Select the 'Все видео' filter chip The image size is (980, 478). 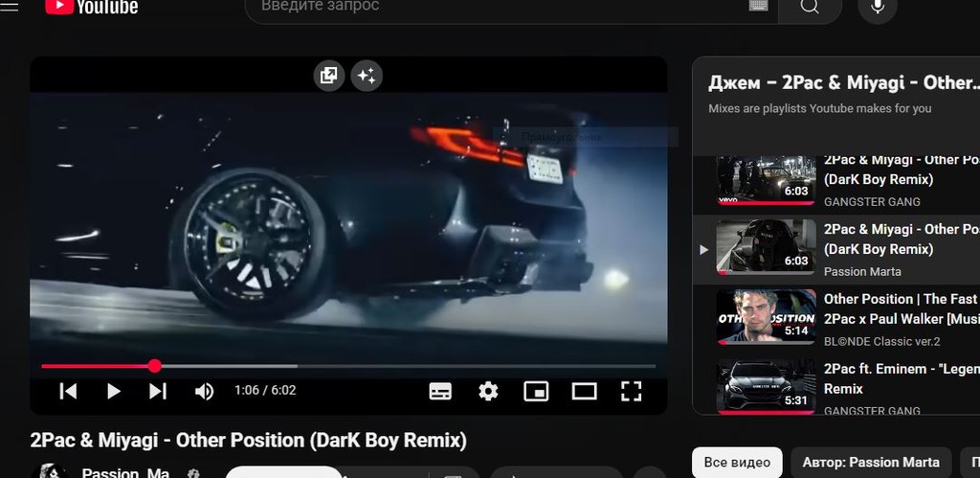(x=737, y=463)
